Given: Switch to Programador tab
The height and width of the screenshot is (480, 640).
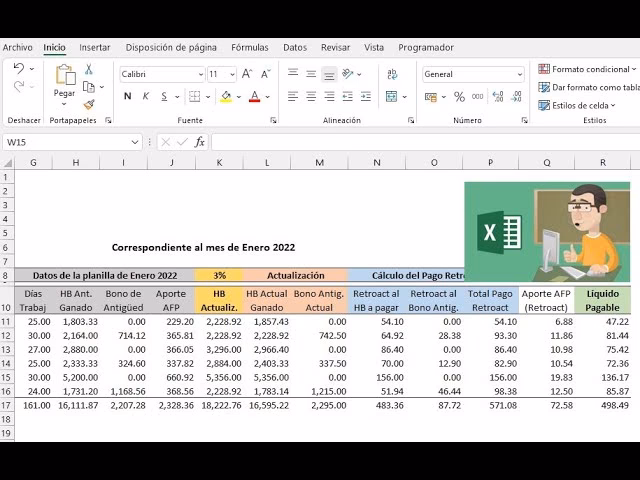Looking at the screenshot, I should click(x=426, y=47).
